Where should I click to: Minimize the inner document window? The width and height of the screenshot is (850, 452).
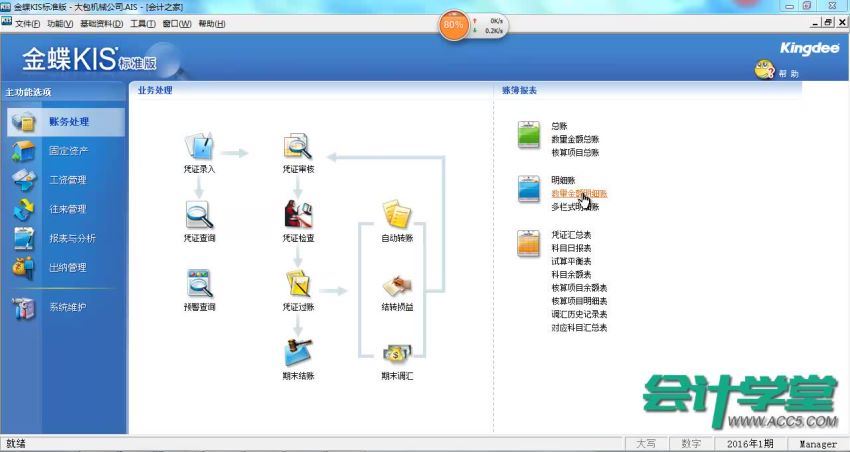(x=816, y=22)
